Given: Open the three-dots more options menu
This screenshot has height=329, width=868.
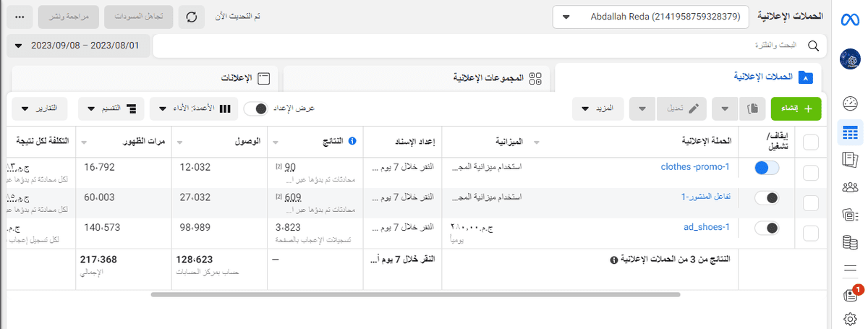Looking at the screenshot, I should pos(20,17).
